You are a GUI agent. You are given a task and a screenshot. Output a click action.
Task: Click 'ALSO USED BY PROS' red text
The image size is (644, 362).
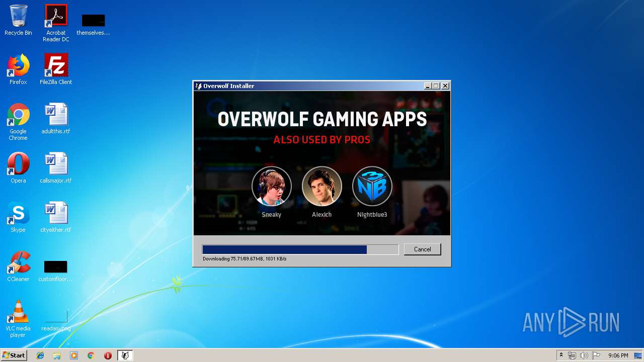pyautogui.click(x=322, y=140)
